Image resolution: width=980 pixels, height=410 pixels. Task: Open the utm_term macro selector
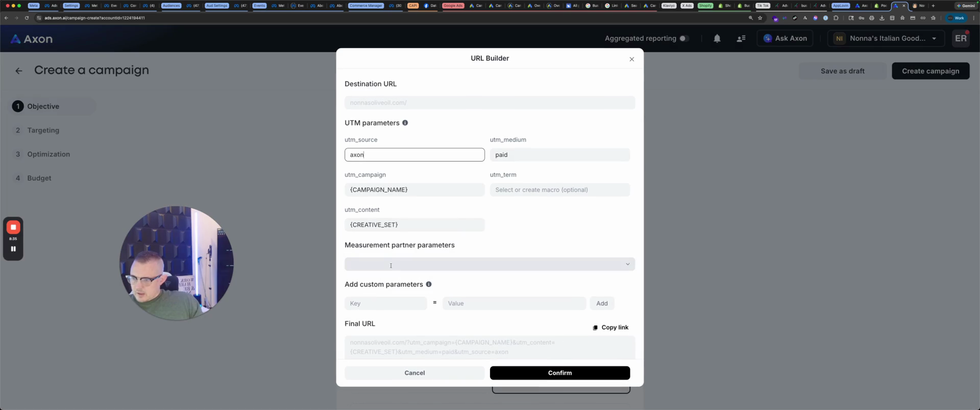click(559, 190)
